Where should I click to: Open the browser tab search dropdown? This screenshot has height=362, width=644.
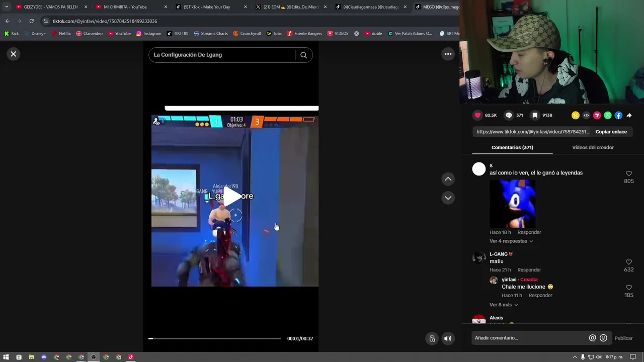(6, 7)
